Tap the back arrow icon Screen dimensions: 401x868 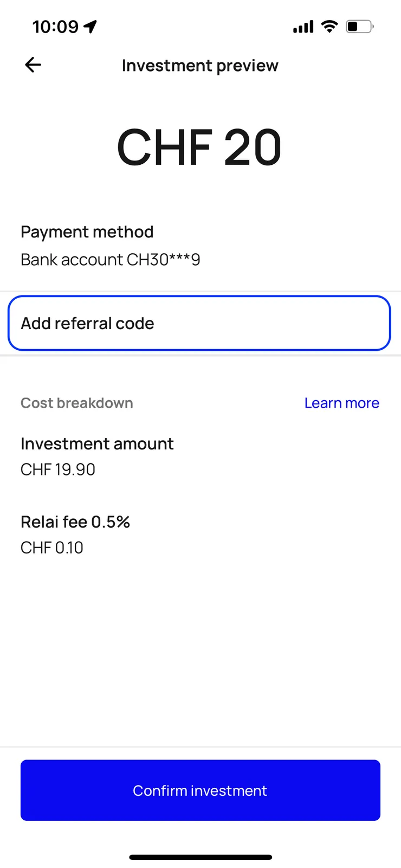33,65
